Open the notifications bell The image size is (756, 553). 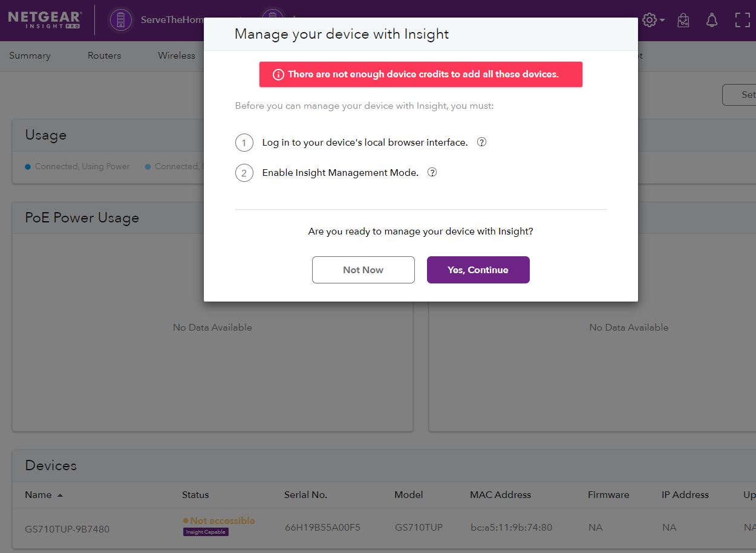pos(712,20)
